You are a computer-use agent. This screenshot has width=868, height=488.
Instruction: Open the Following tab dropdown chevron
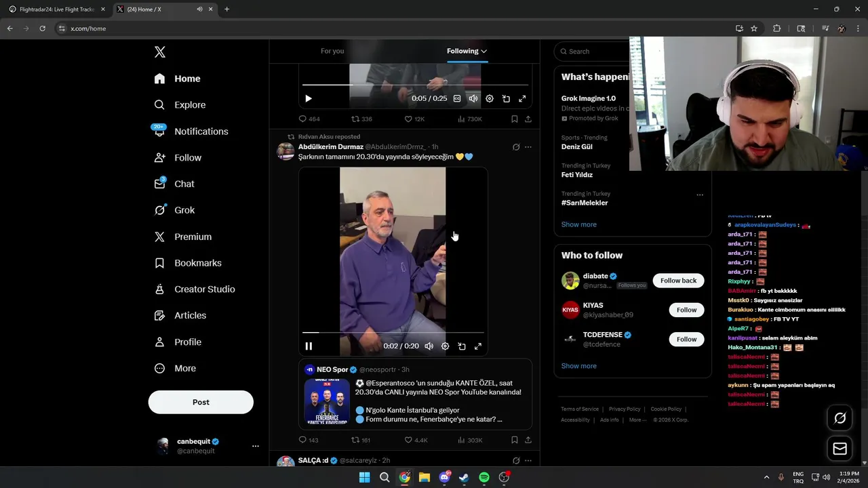(x=484, y=51)
